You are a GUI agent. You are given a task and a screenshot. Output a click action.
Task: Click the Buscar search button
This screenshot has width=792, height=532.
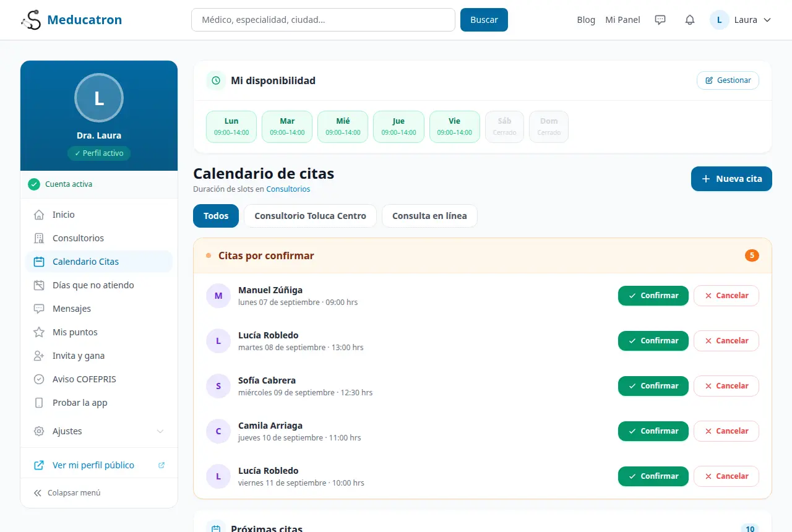pos(484,20)
